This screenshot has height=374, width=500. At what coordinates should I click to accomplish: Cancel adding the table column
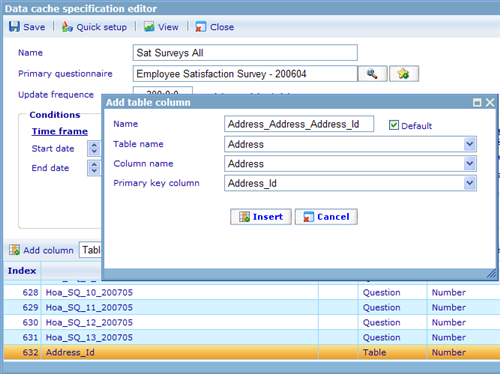coord(326,217)
